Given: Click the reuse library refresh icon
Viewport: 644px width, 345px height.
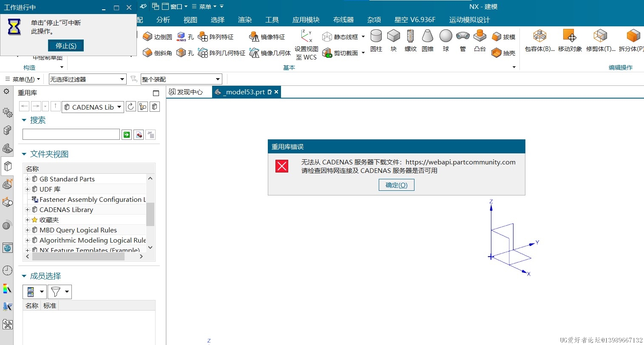Looking at the screenshot, I should coord(131,107).
